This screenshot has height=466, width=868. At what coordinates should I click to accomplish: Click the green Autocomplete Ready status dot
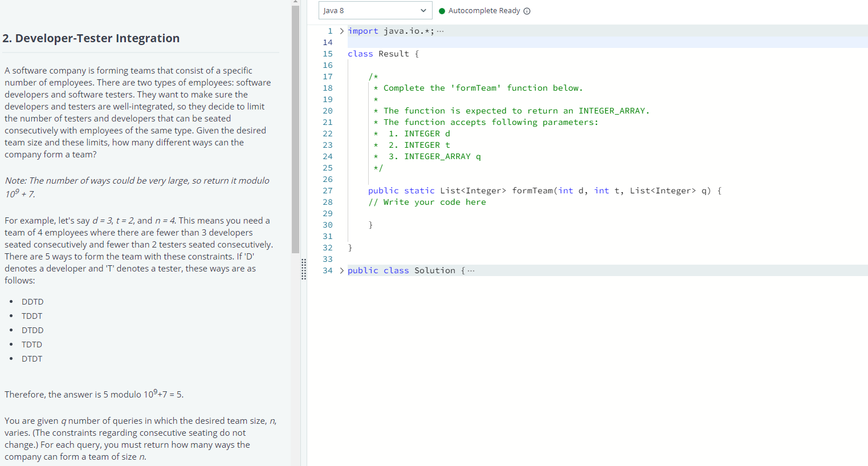click(442, 11)
